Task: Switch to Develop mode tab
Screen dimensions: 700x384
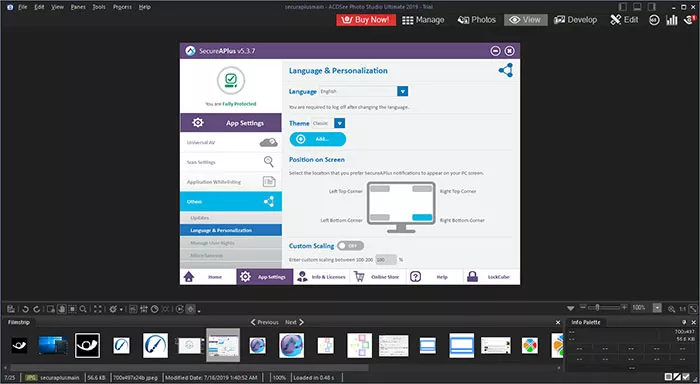Action: tap(575, 20)
